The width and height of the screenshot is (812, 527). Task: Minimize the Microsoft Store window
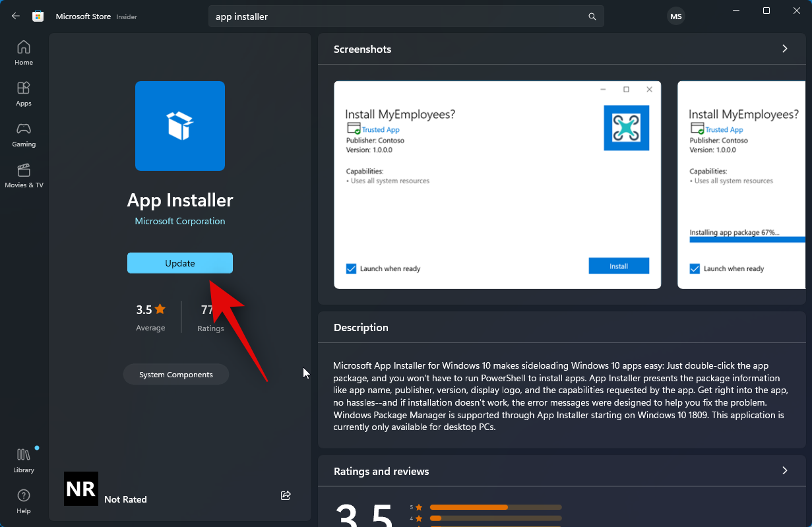coord(735,11)
